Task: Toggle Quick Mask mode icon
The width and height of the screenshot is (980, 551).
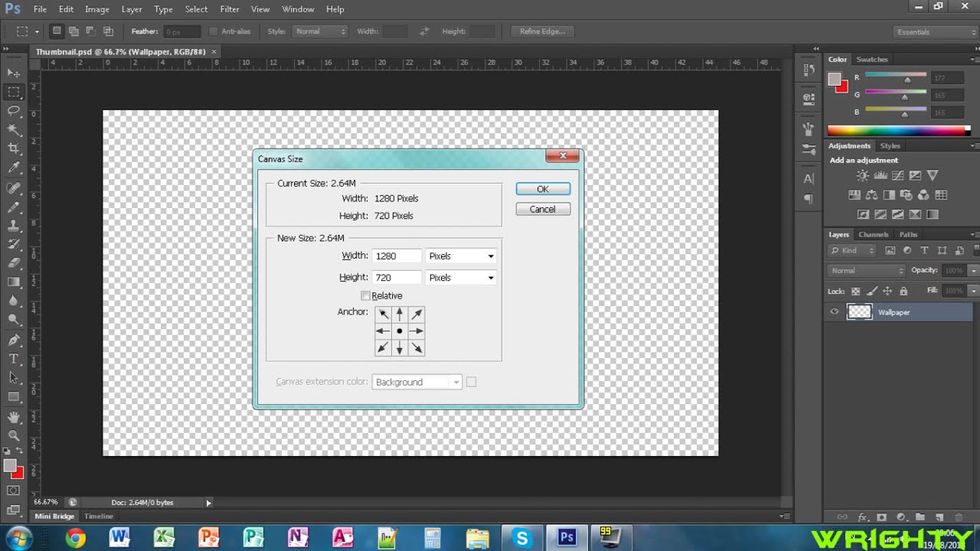Action: point(14,490)
